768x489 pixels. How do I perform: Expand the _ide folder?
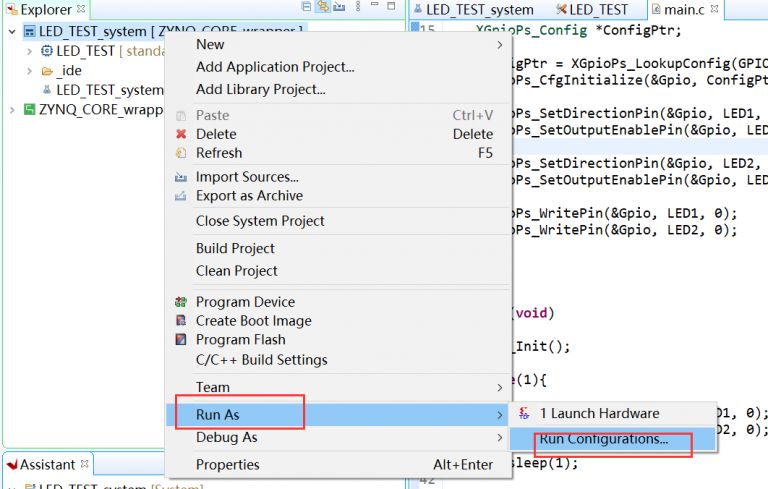(x=30, y=71)
